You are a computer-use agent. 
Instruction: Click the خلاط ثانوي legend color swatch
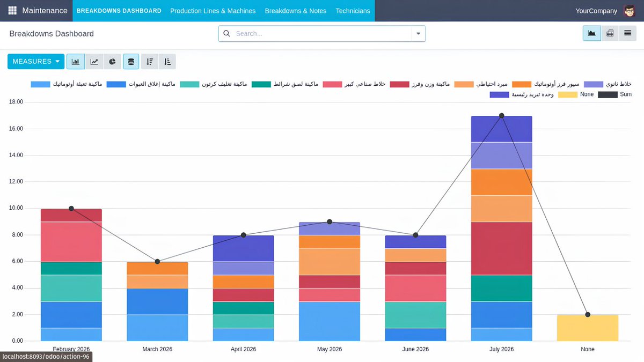click(x=594, y=84)
